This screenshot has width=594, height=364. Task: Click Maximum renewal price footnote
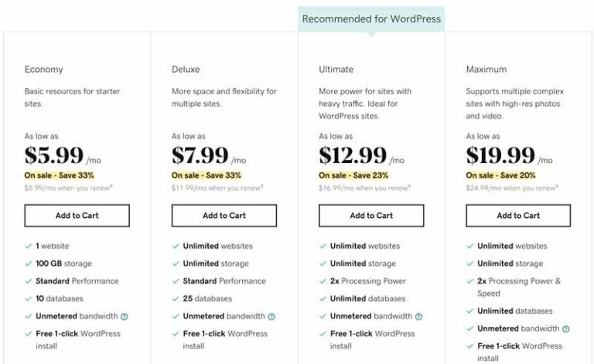[x=510, y=188]
